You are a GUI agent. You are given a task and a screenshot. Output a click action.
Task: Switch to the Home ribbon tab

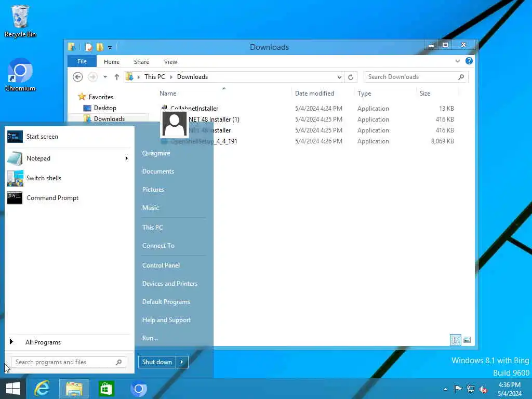(x=112, y=62)
